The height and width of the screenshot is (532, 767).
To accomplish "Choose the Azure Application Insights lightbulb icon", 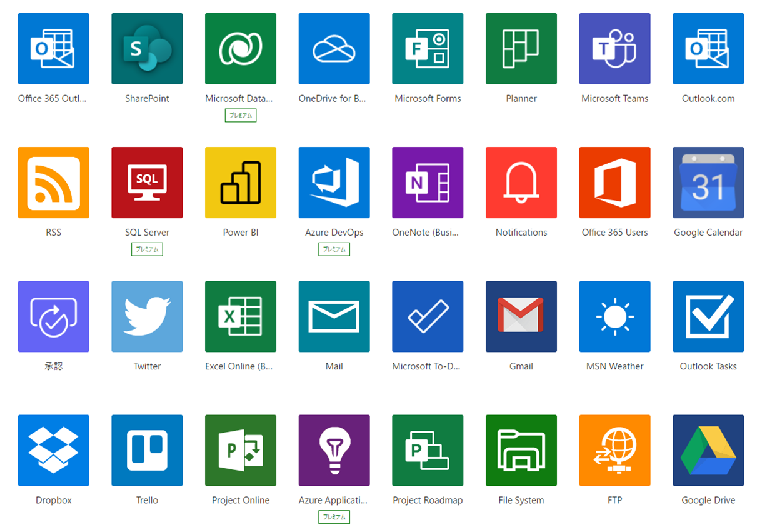I will click(334, 450).
